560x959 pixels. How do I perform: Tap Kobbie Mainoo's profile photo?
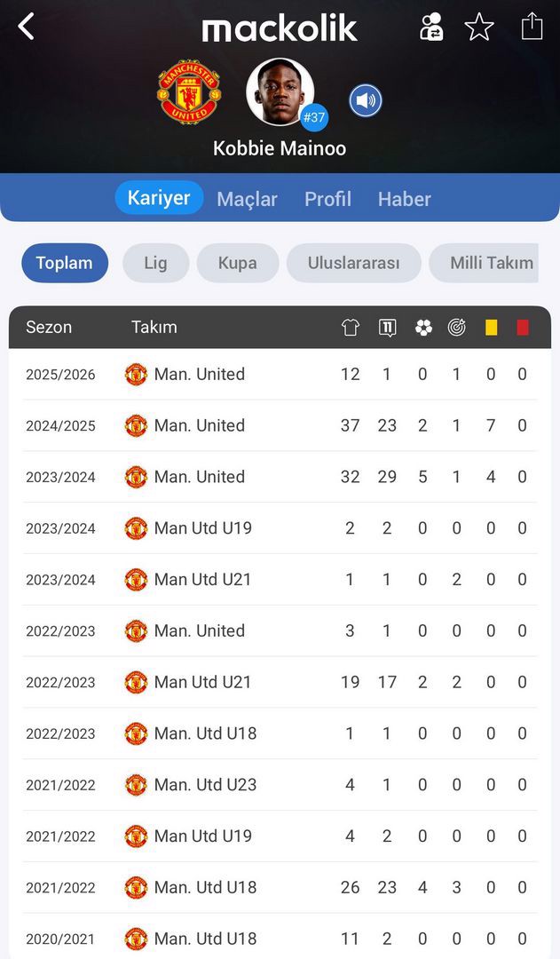[x=280, y=91]
